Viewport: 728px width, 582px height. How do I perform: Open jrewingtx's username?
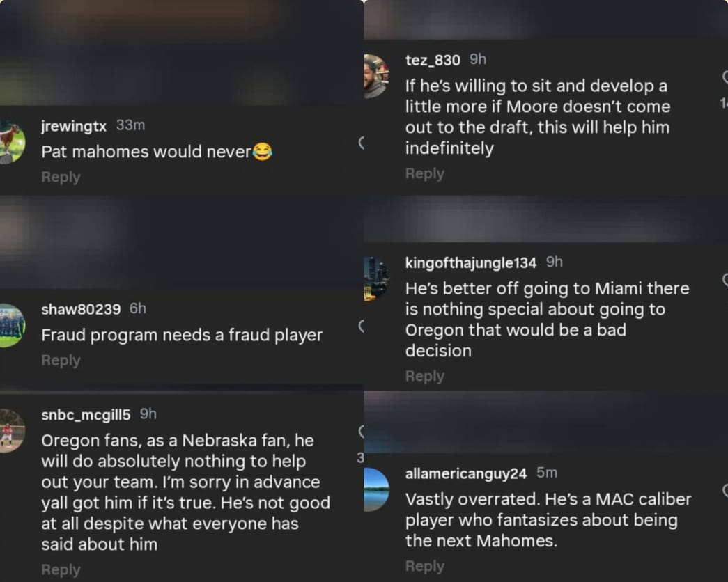73,126
